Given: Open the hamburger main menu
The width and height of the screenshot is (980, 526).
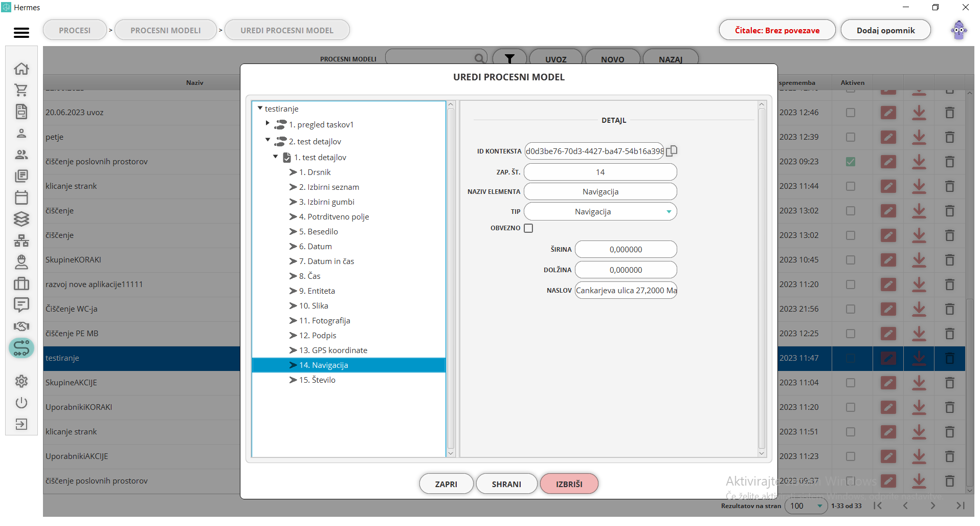Looking at the screenshot, I should [21, 33].
